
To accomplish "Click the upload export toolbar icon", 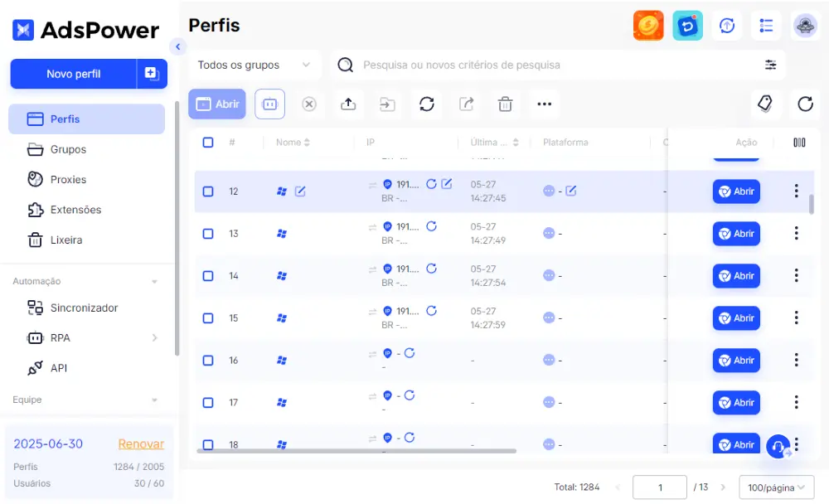I will (348, 104).
